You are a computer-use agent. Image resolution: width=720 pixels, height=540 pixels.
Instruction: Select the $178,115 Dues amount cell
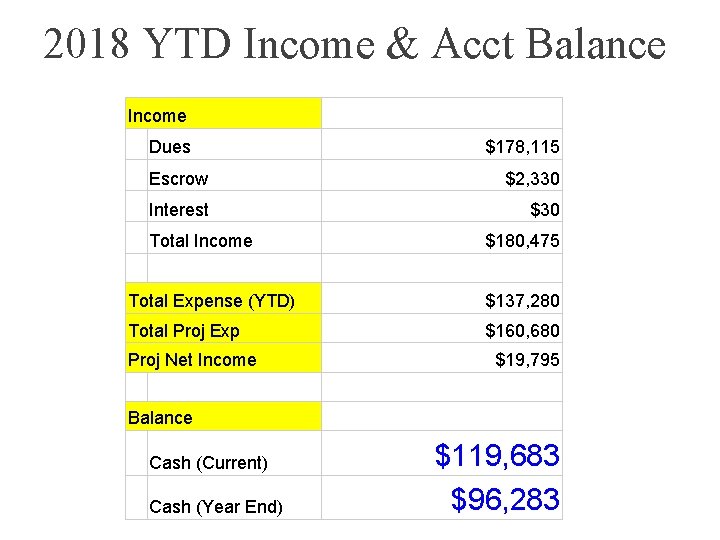(x=522, y=148)
